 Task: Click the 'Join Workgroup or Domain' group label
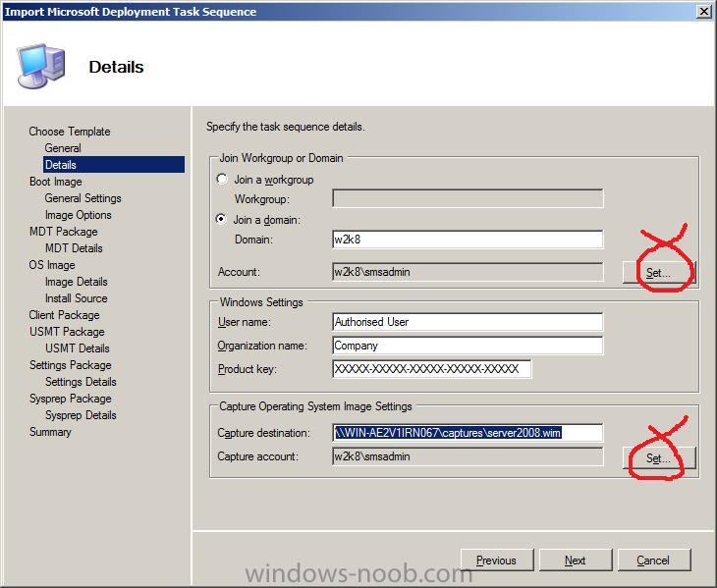coord(281,158)
